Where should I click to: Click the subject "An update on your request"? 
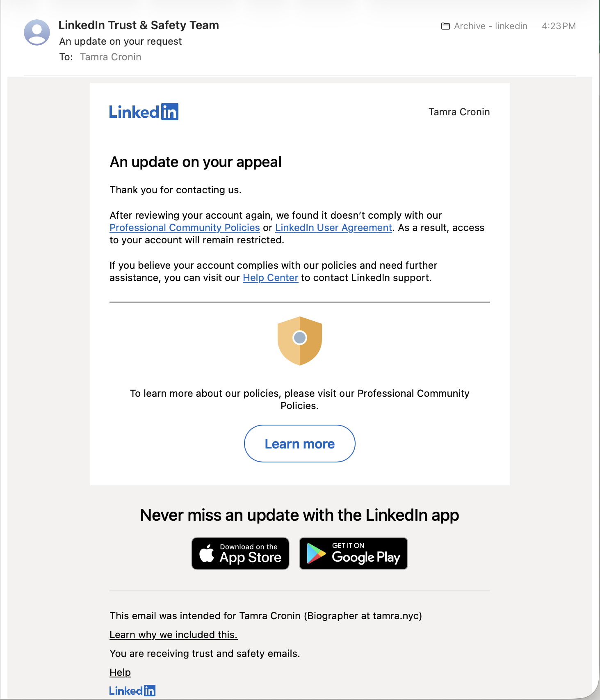[121, 41]
